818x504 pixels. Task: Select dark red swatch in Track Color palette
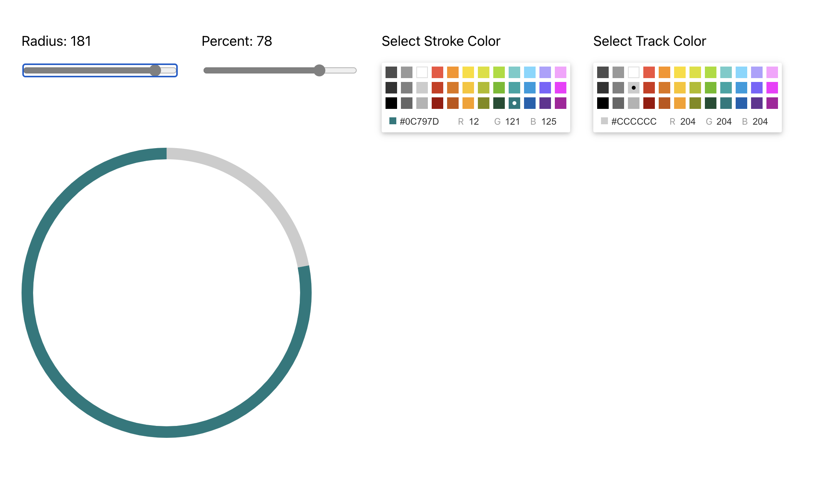point(649,103)
